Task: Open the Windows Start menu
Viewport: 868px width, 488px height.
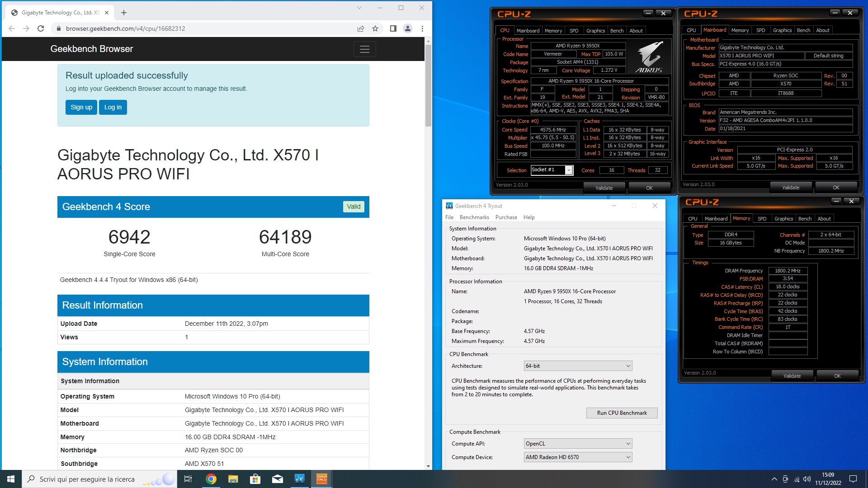Action: 11,479
